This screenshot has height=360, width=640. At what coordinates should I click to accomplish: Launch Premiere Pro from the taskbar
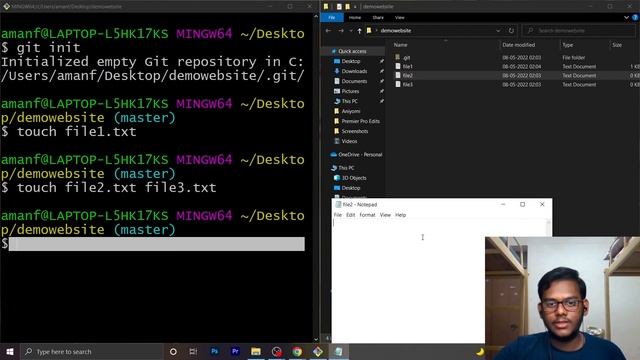(x=235, y=351)
